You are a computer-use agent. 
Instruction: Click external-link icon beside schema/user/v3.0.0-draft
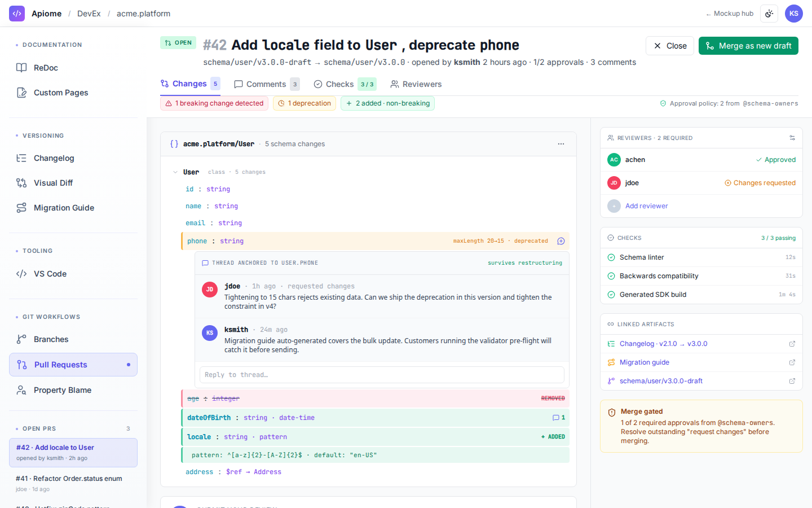792,381
